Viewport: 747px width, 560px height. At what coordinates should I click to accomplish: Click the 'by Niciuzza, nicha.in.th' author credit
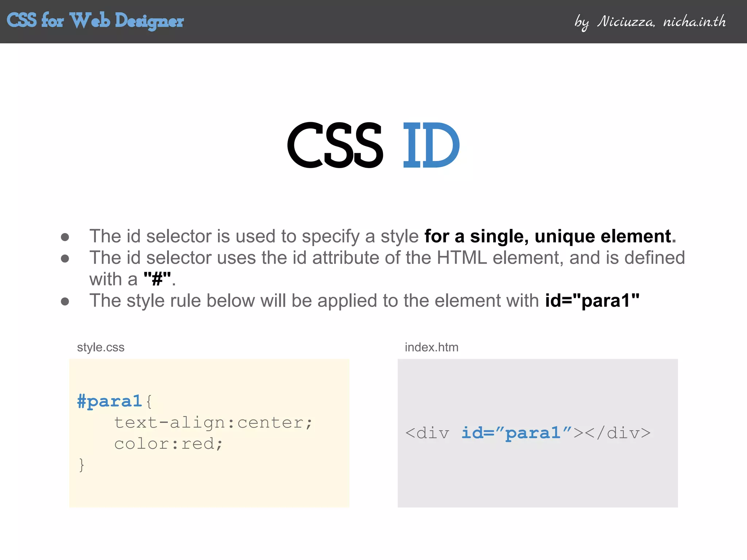[x=650, y=22]
